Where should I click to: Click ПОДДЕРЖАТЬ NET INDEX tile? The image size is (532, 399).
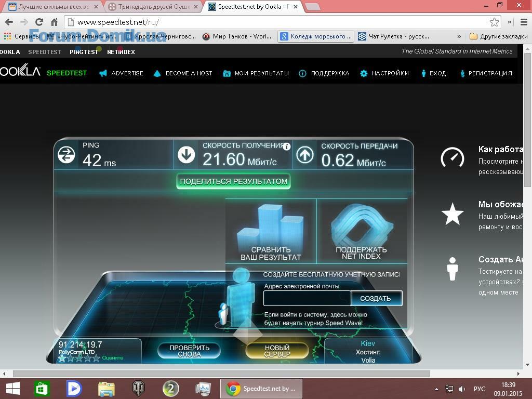pyautogui.click(x=362, y=231)
